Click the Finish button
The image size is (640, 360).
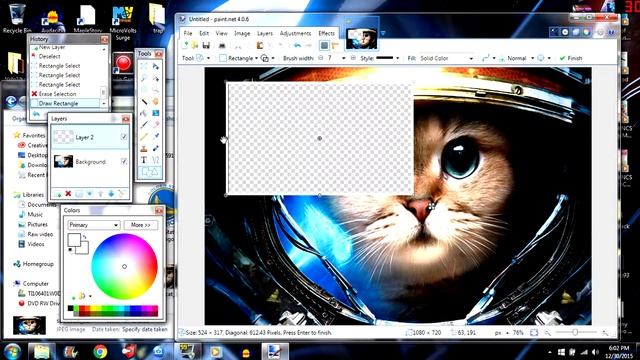click(x=571, y=58)
